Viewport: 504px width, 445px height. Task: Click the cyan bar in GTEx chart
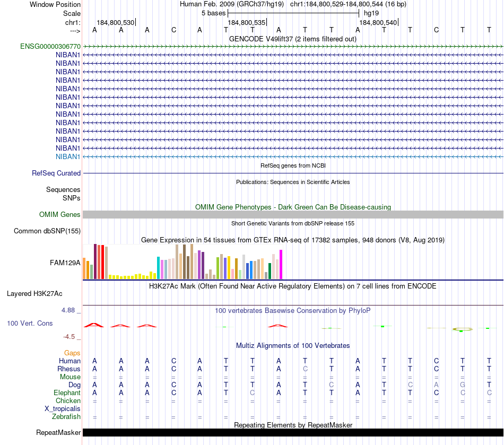(x=159, y=268)
